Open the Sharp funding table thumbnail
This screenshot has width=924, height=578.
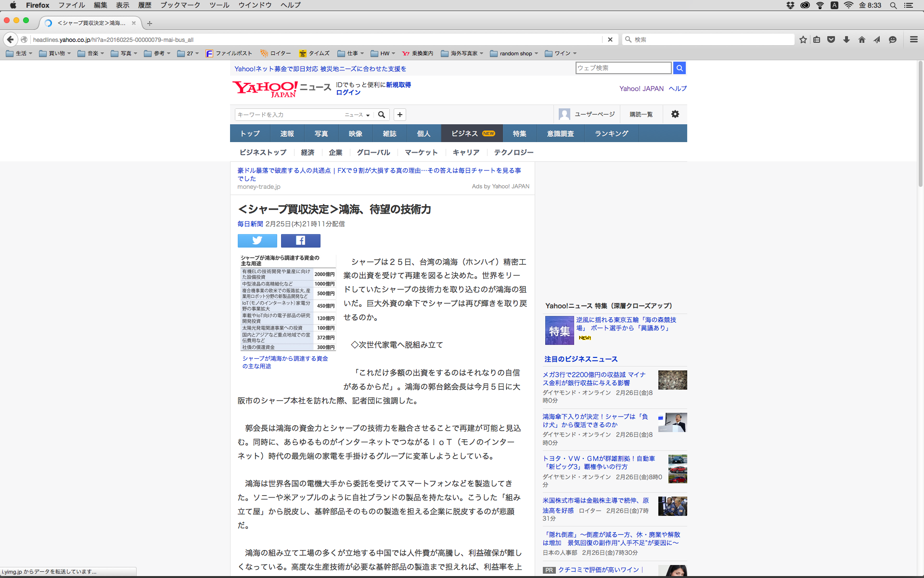(x=288, y=302)
